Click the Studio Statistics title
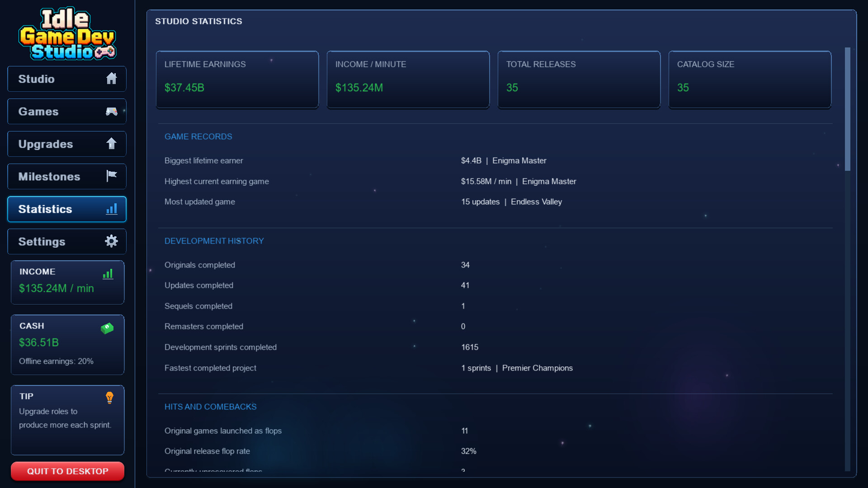Screen dimensions: 868x488 pos(198,21)
